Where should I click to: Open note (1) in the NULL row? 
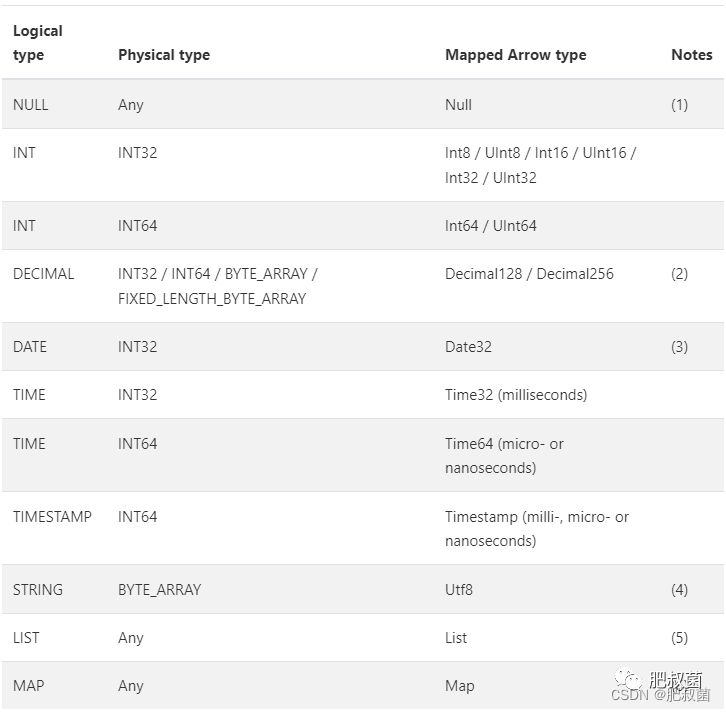tap(679, 105)
